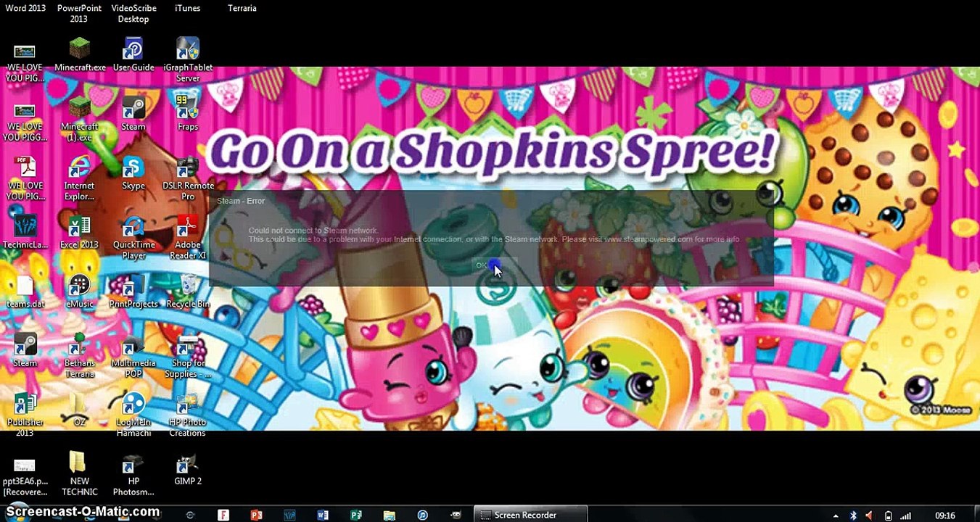Open the www.steampowered.com link in the error message
The height and width of the screenshot is (522, 980).
[648, 239]
